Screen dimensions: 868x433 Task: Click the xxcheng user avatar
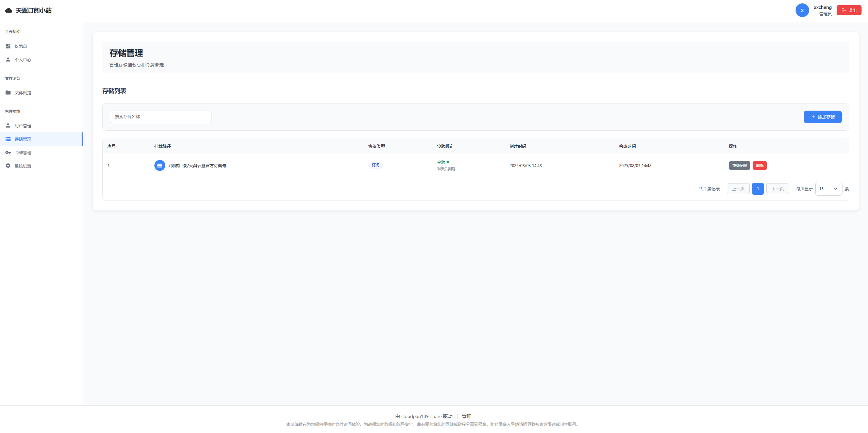click(802, 10)
